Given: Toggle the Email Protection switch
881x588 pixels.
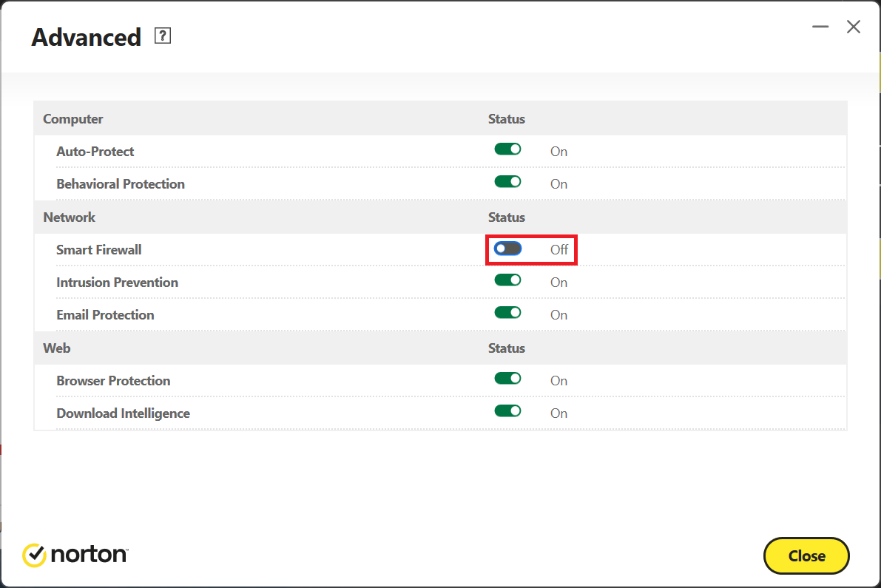Looking at the screenshot, I should [x=507, y=313].
